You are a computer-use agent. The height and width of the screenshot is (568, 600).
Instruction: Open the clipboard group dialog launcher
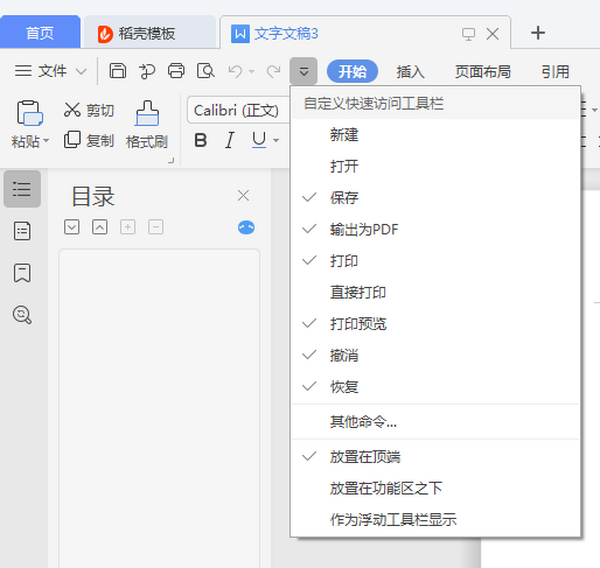(x=171, y=161)
